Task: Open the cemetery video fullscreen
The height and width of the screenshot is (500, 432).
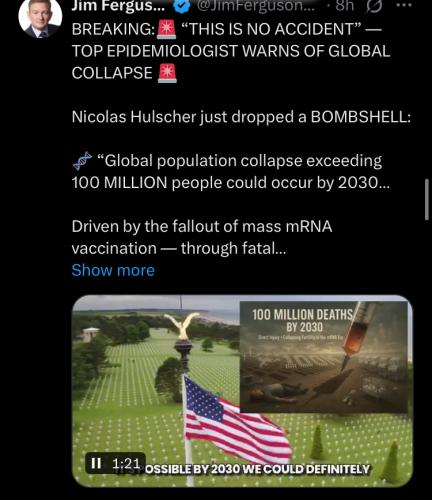Action: [x=242, y=391]
